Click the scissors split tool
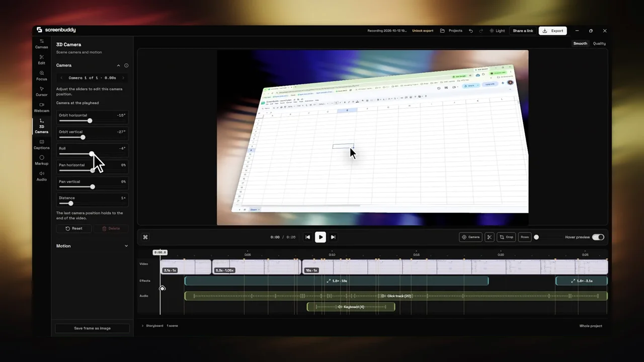The width and height of the screenshot is (644, 362). 489,237
